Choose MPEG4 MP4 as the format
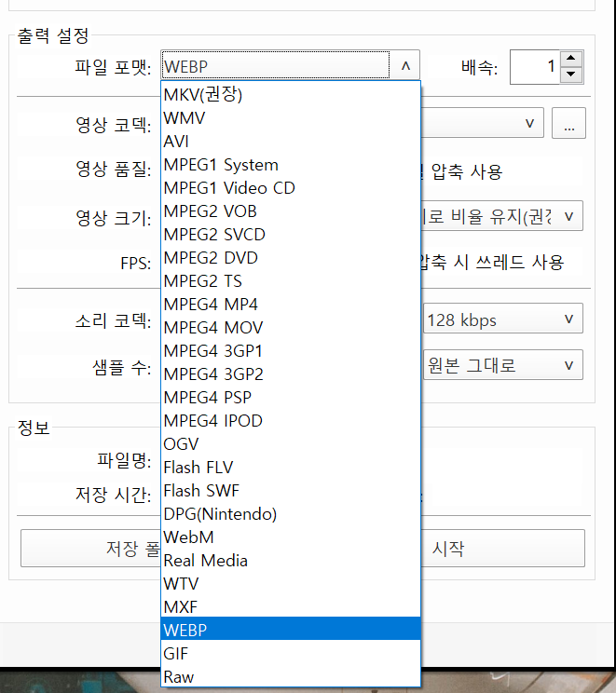Screen dimensions: 616x693 point(291,304)
